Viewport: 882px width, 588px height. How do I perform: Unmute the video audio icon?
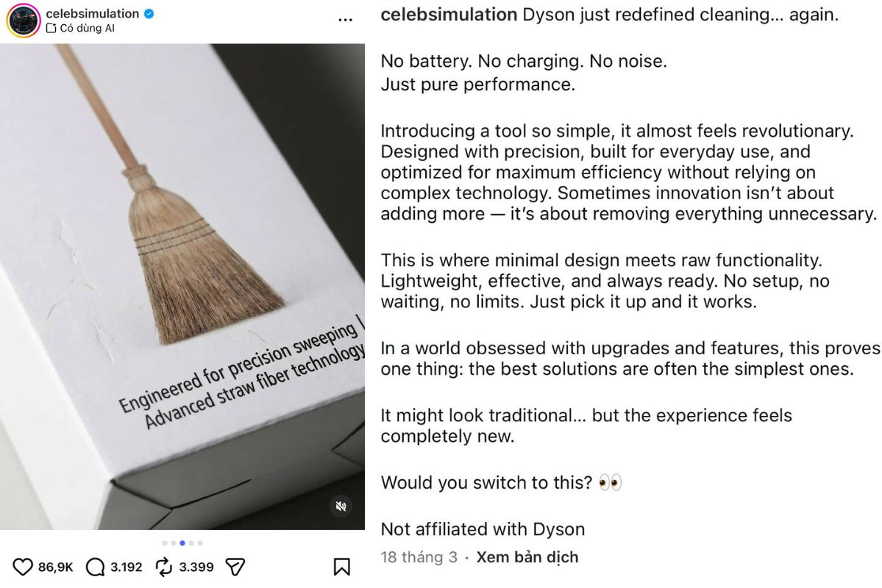click(341, 506)
